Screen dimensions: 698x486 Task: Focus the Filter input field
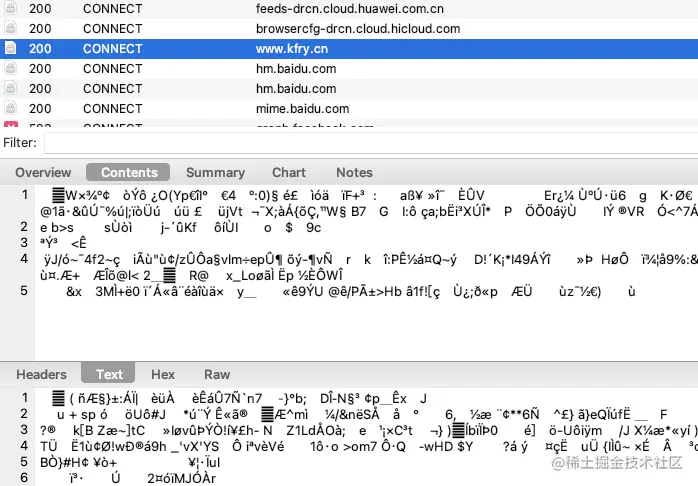tap(371, 143)
